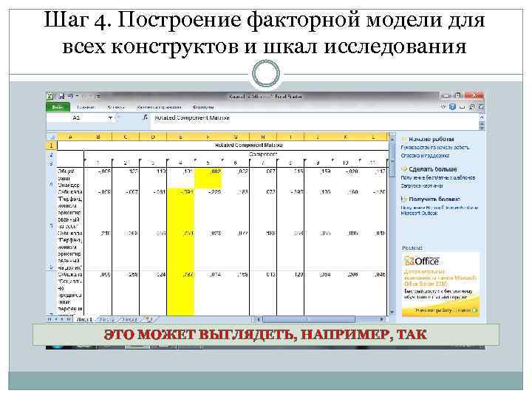Click the yellow cell ,787 in column E

pyautogui.click(x=181, y=292)
